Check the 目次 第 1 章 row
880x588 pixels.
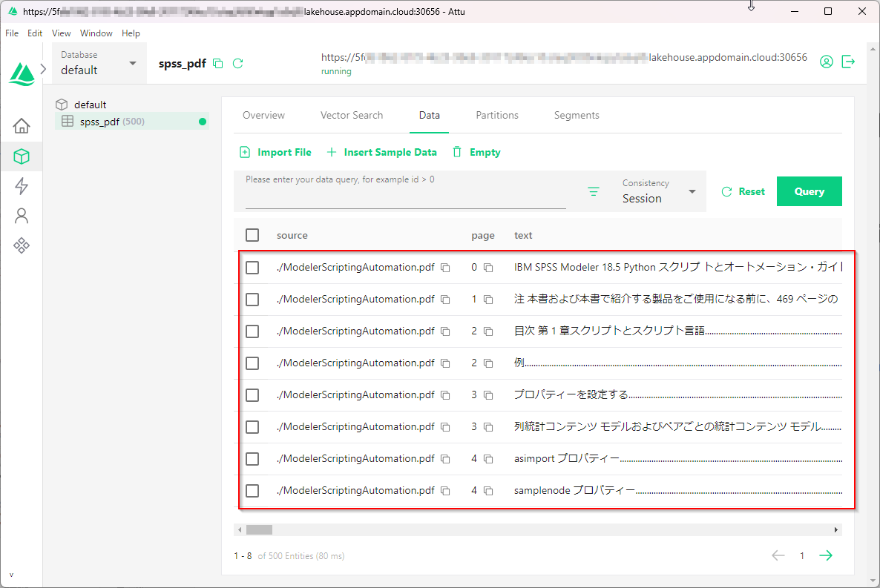coord(252,331)
